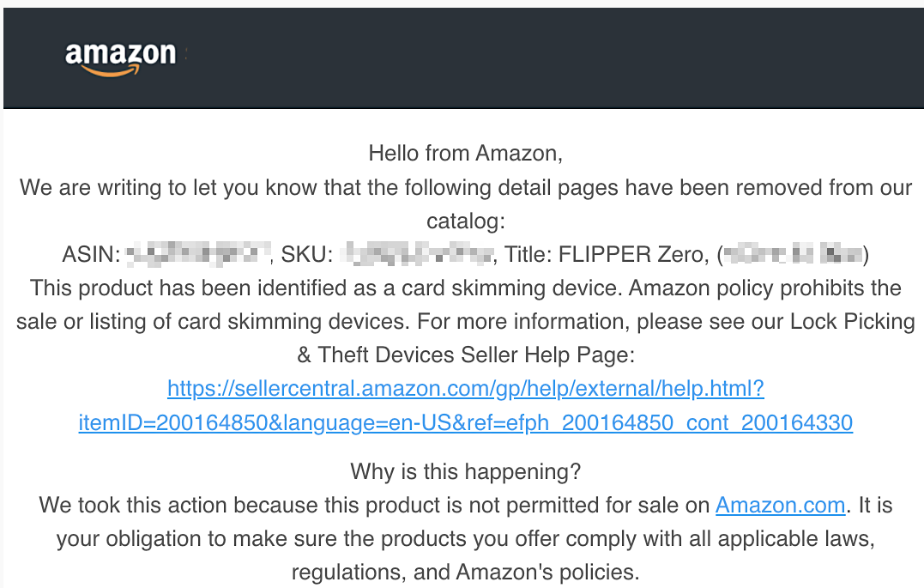This screenshot has width=924, height=588.
Task: Click the blurred ASIN value
Action: (x=198, y=254)
